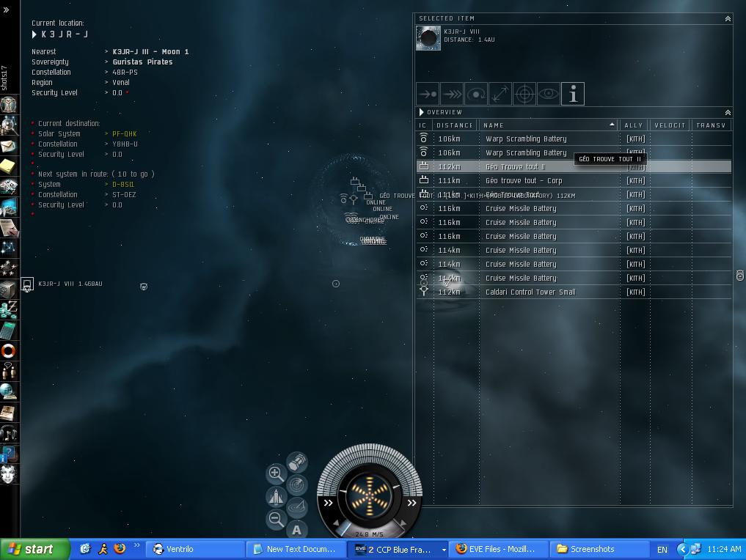Screen dimensions: 746x560
Task: Select Caldari Control Tower Small row
Action: (574, 292)
